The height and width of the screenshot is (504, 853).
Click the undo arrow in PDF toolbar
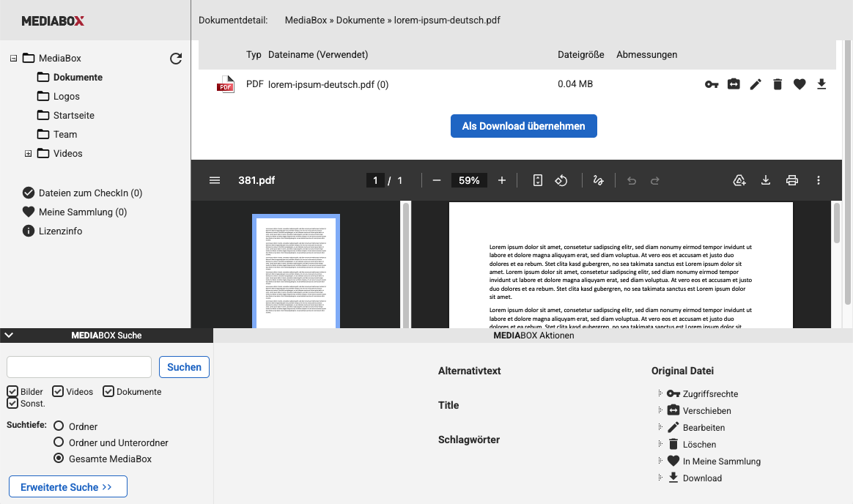(x=632, y=180)
